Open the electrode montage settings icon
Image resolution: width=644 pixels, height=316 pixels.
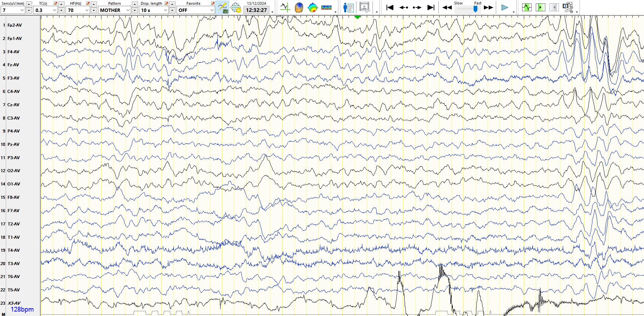coord(236,8)
